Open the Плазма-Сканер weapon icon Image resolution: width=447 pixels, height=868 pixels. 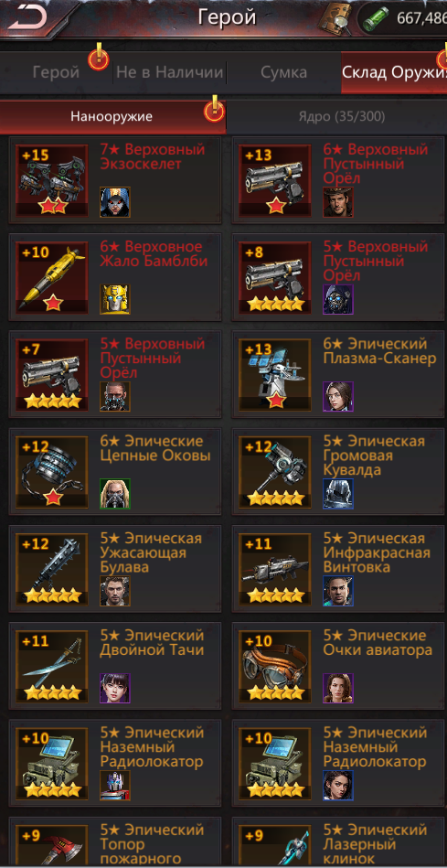[275, 375]
